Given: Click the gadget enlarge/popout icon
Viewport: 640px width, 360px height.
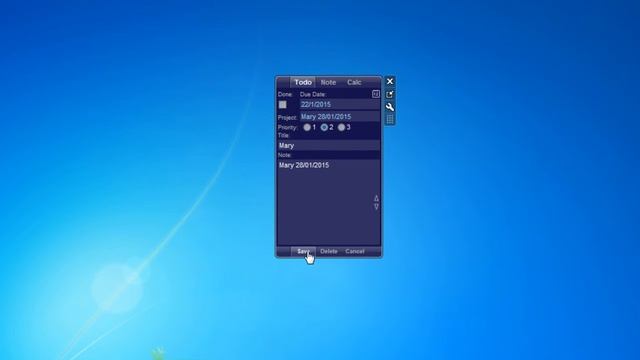Looking at the screenshot, I should [x=390, y=94].
